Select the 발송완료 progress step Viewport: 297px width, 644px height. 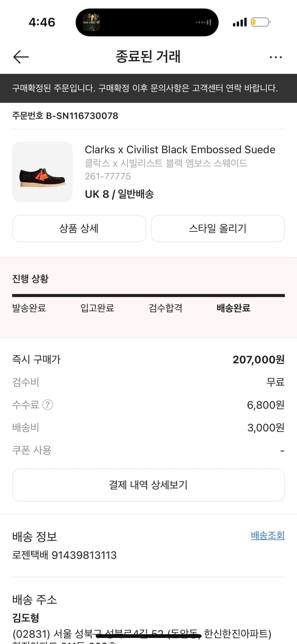coord(29,308)
